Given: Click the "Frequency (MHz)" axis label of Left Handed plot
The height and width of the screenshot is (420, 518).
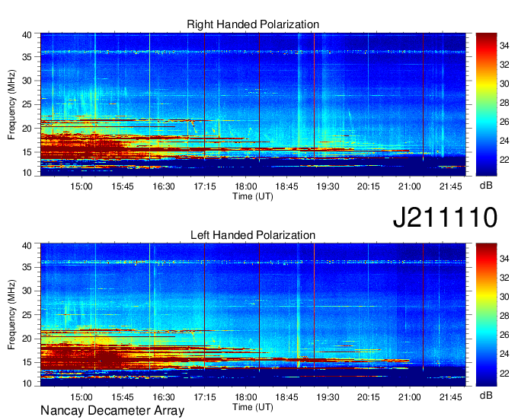Looking at the screenshot, I should click(11, 315).
